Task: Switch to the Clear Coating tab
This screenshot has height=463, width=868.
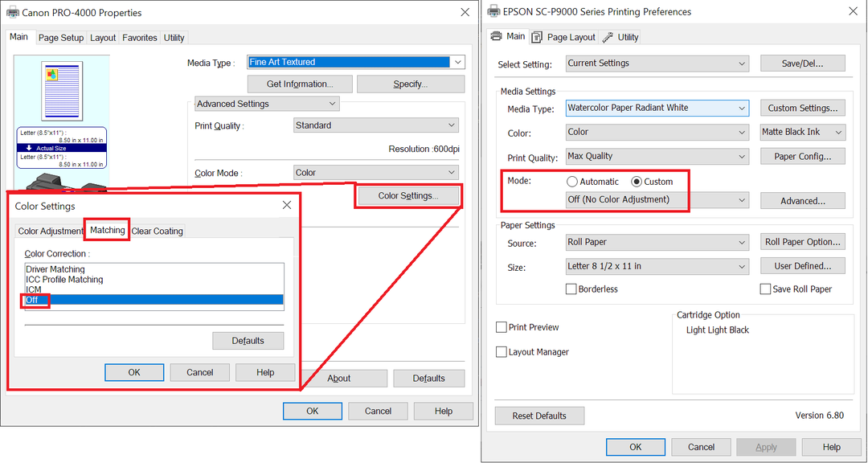Action: [x=158, y=231]
